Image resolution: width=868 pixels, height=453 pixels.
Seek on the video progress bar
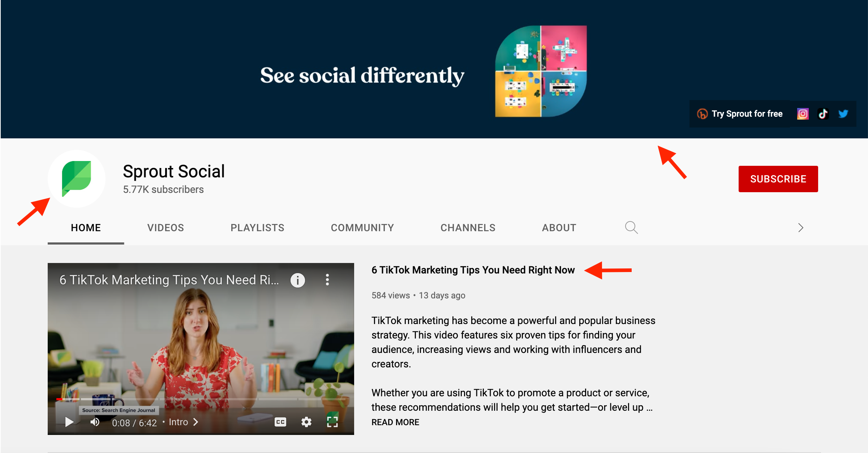pyautogui.click(x=201, y=399)
